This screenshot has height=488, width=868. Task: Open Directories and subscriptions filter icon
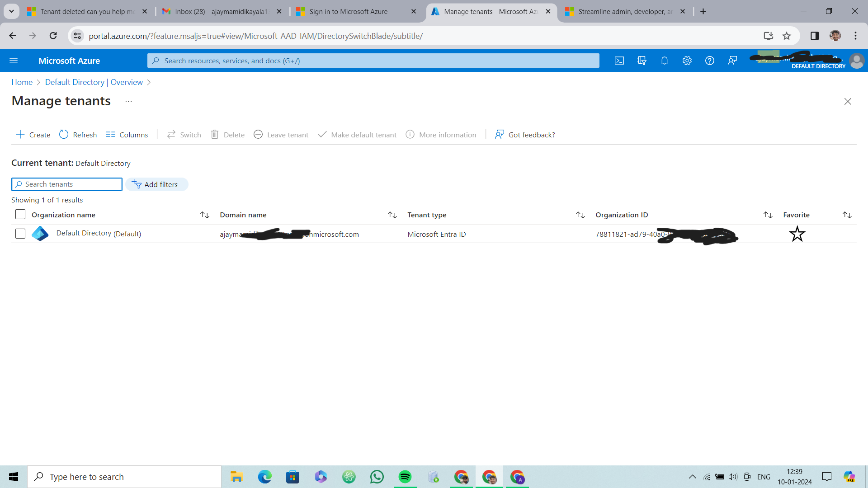(642, 61)
